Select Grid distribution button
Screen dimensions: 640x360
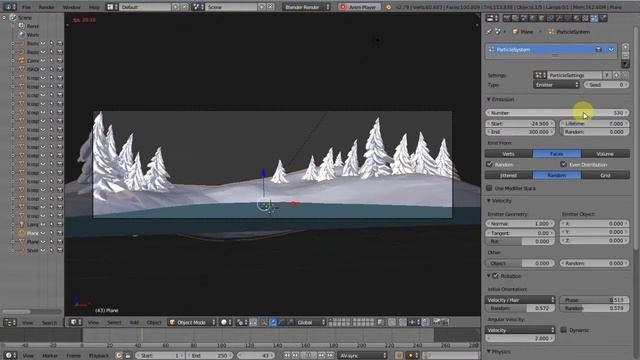(605, 175)
